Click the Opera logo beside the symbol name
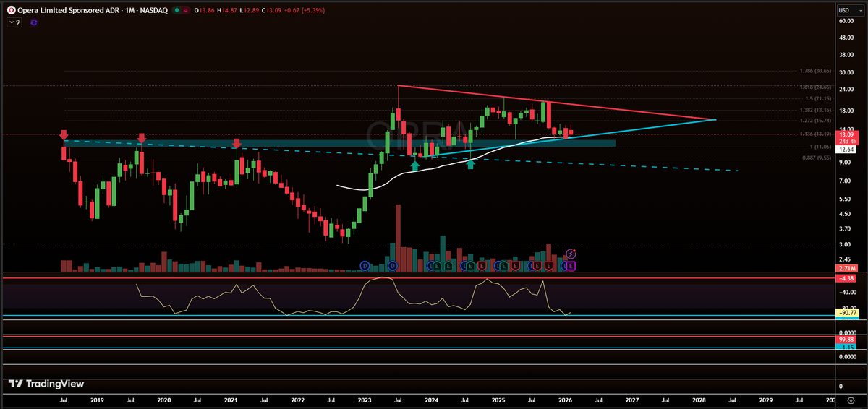Image resolution: width=868 pixels, height=409 pixels. [x=11, y=10]
